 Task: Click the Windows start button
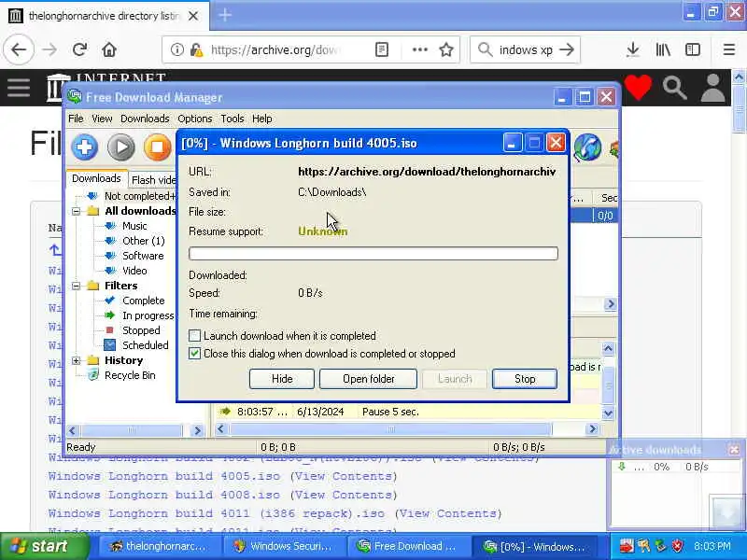point(44,546)
